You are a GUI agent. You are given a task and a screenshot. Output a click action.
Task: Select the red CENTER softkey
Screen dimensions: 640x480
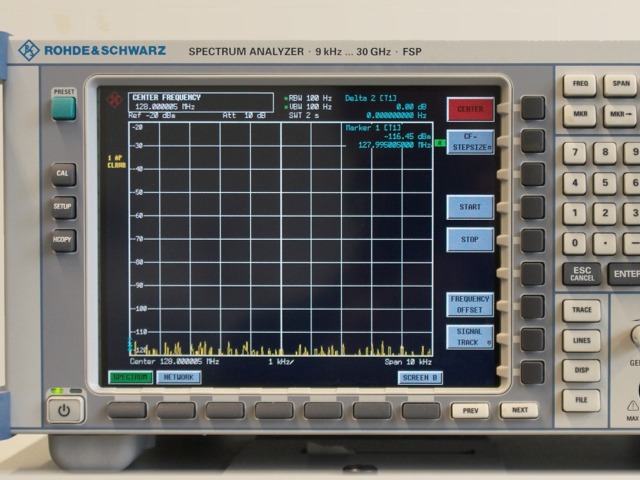(469, 109)
